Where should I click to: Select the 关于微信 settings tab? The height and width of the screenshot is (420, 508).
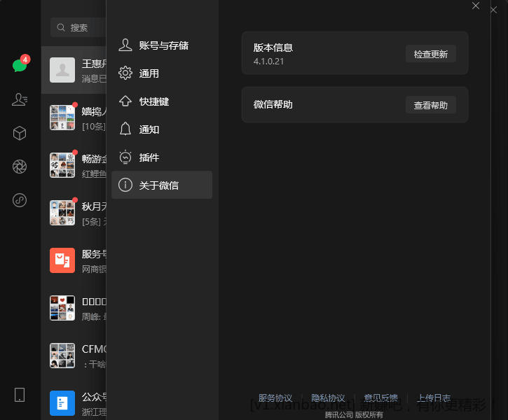162,185
